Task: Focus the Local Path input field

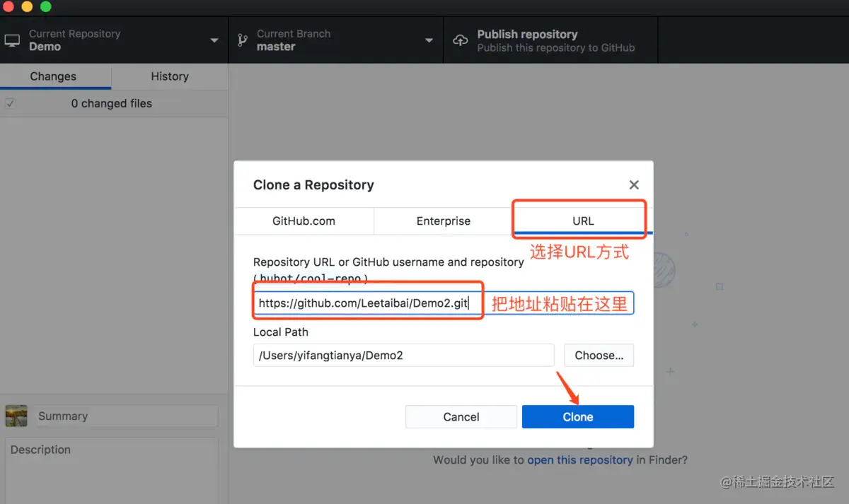Action: point(403,356)
